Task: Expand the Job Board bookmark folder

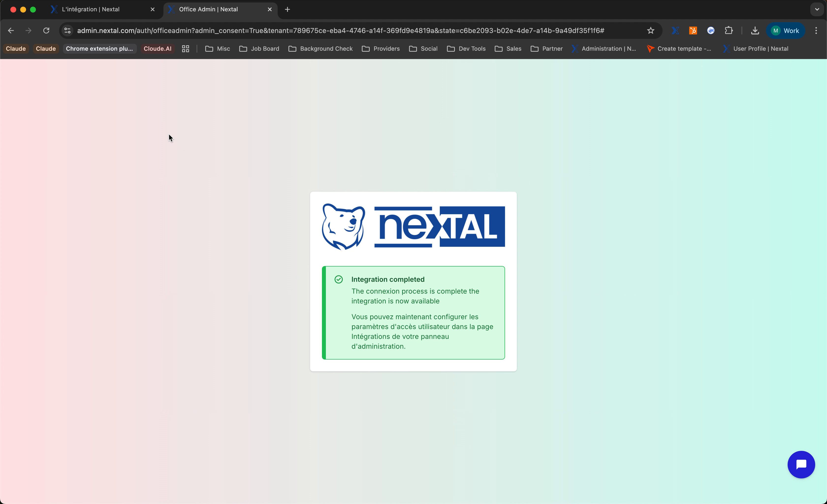Action: tap(259, 49)
